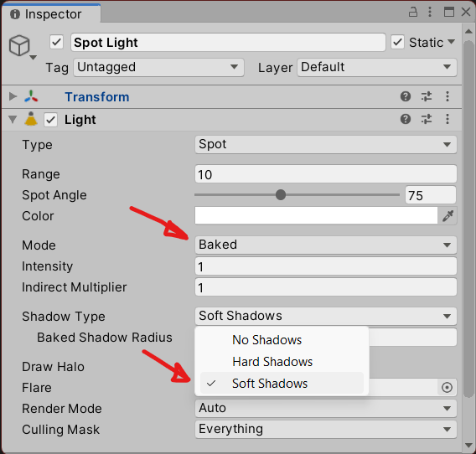Select Soft Shadows from the list
This screenshot has height=454, width=476.
point(282,384)
